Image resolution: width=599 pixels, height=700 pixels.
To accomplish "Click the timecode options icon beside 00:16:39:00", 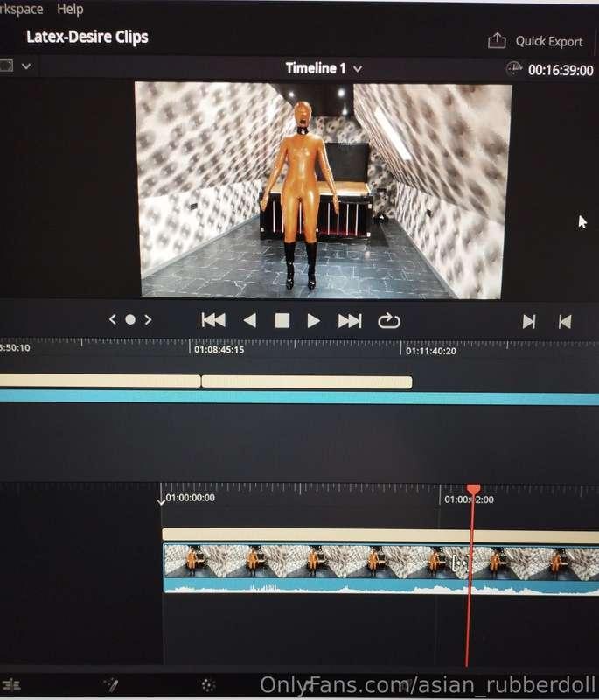I will click(514, 69).
